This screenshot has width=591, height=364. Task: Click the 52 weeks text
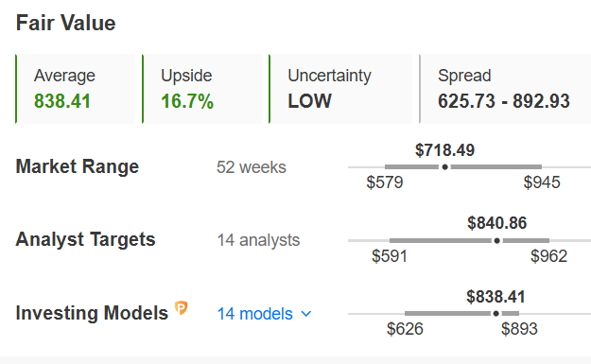coord(252,167)
